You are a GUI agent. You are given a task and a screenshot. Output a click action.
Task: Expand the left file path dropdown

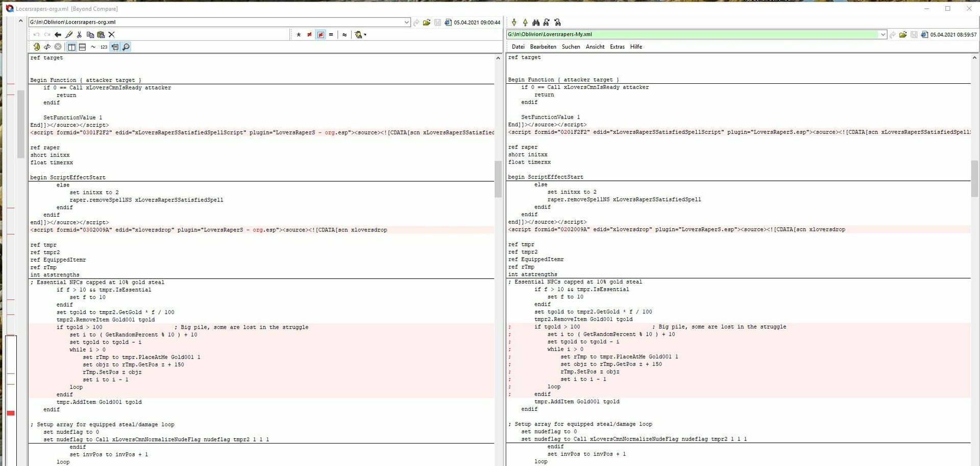coord(406,22)
